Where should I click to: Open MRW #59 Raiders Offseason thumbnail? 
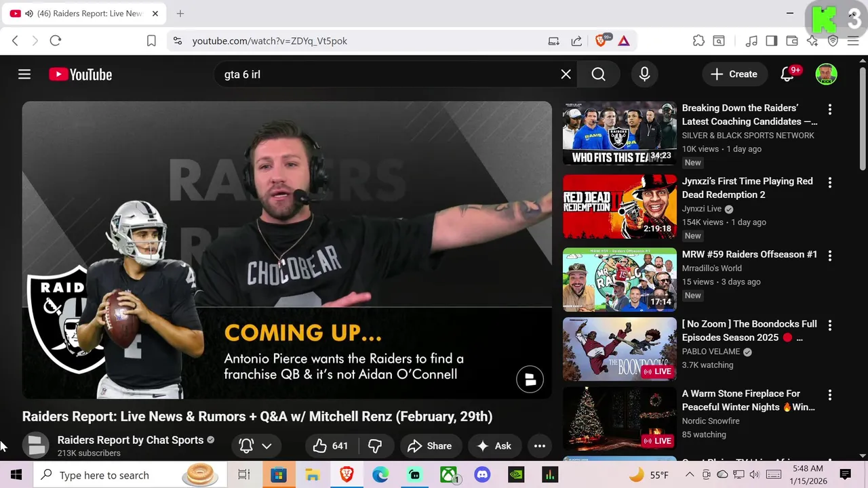[x=620, y=280]
